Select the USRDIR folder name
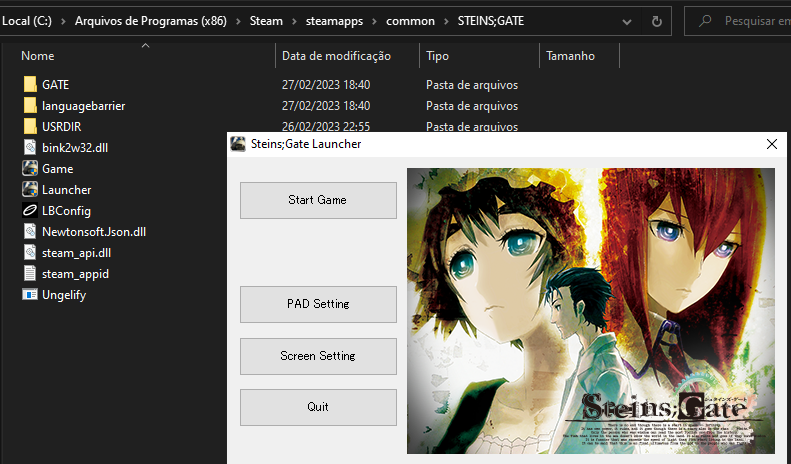The image size is (791, 464). tap(62, 127)
